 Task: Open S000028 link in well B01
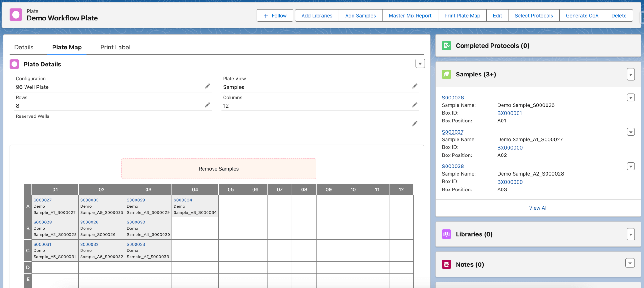pos(42,222)
